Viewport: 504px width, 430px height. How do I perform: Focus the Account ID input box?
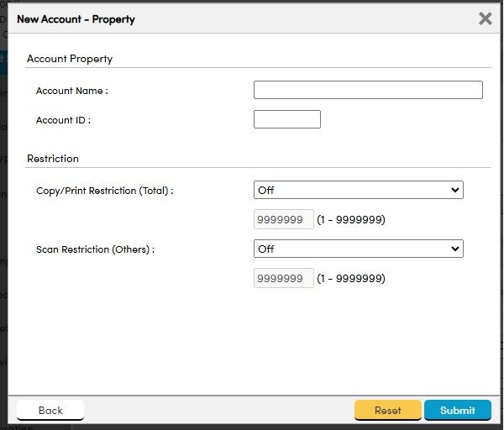(287, 119)
